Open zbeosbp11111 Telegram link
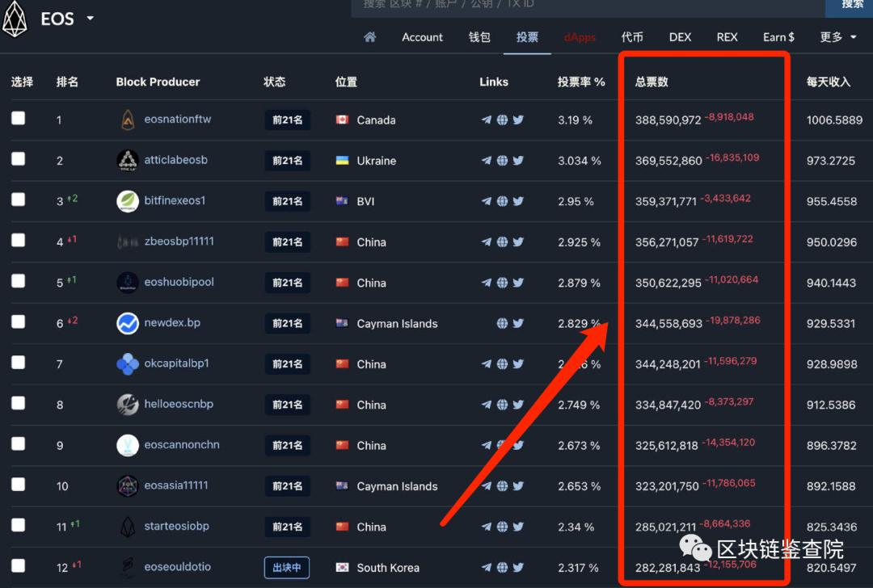This screenshot has width=873, height=588. click(486, 241)
